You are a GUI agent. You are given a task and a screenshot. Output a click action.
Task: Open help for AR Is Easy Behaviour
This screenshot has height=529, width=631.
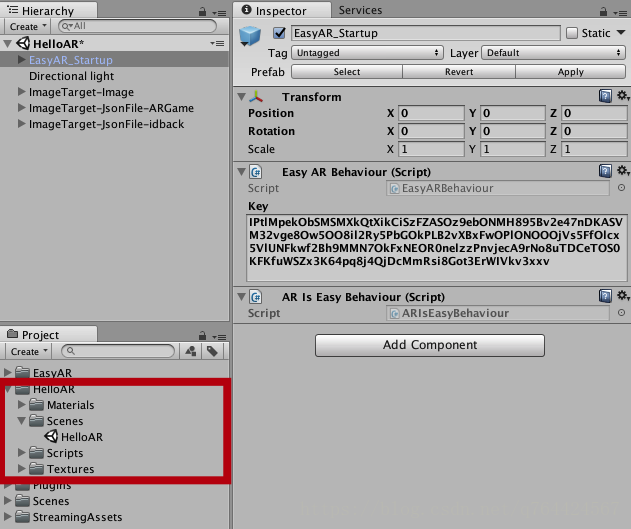point(605,296)
